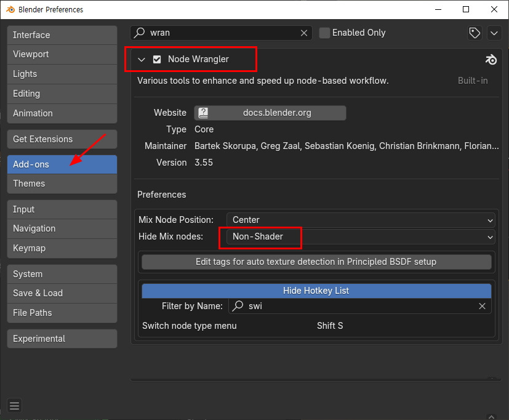Image resolution: width=509 pixels, height=420 pixels.
Task: Open the docs.blender.org website button
Action: click(270, 113)
